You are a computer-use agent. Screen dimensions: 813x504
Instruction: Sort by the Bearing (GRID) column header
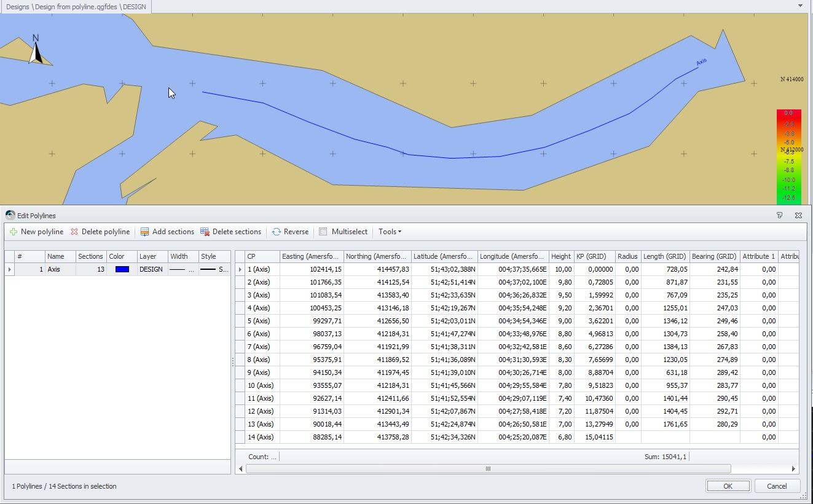click(714, 256)
